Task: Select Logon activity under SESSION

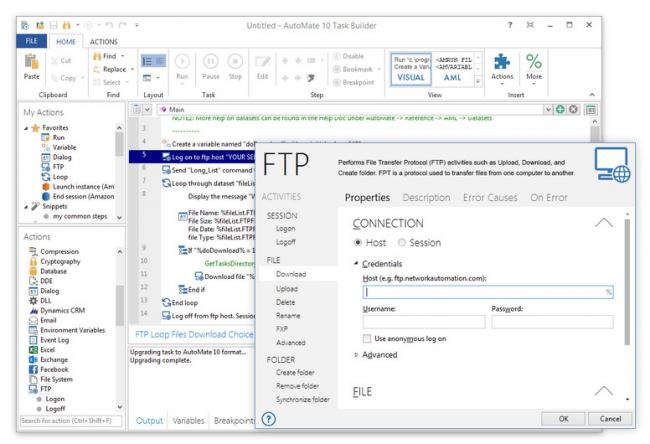Action: (x=286, y=228)
